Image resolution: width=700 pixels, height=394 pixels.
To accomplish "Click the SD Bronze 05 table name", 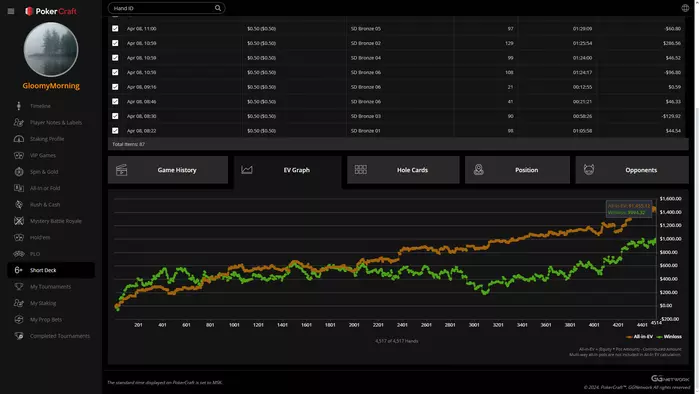I will tap(366, 29).
